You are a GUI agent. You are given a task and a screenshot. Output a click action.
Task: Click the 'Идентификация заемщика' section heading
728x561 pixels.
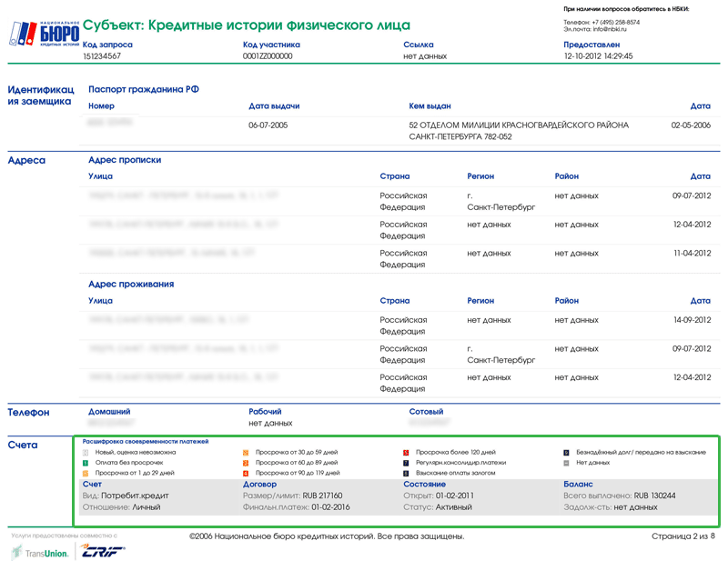[40, 95]
